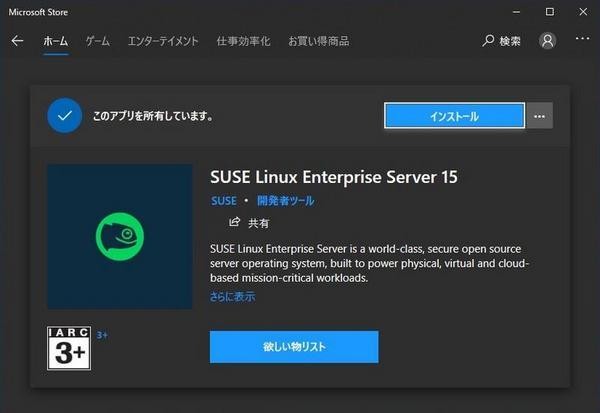Screen dimensions: 600x413
Task: Click the SUSE chameleon app logo
Action: click(x=120, y=237)
